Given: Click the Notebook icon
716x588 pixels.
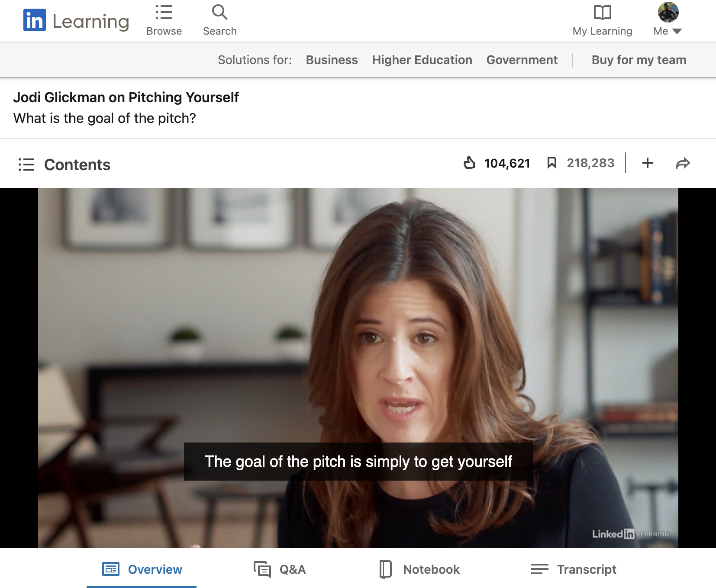Looking at the screenshot, I should [385, 569].
